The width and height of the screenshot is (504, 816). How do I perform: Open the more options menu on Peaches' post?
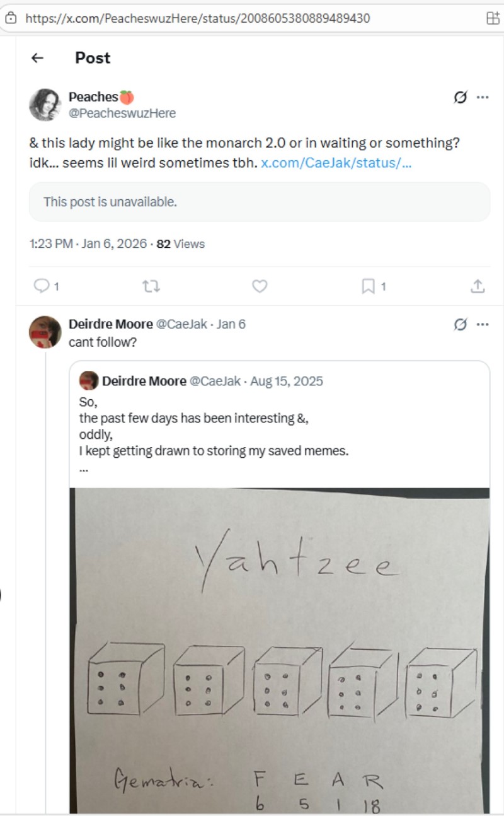[483, 97]
